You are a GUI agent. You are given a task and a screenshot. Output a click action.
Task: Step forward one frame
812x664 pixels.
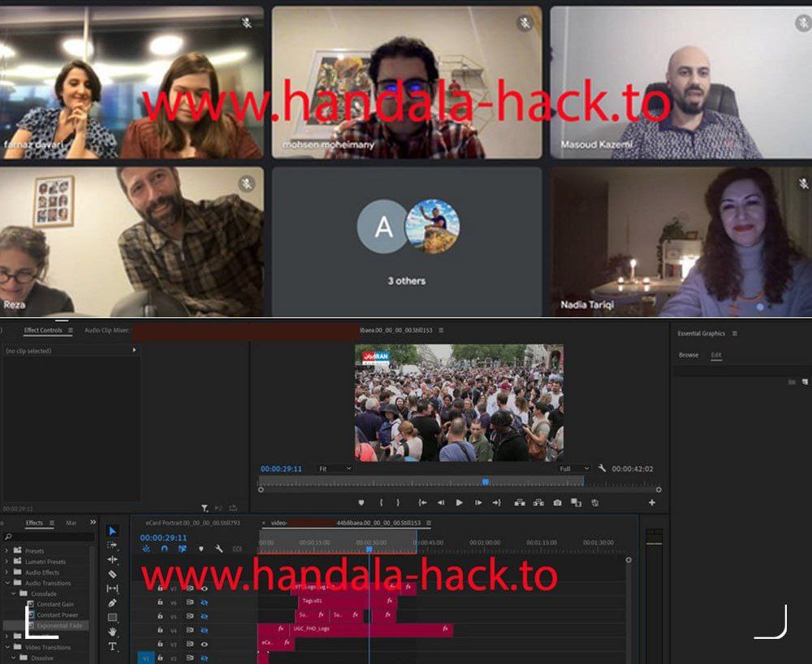click(x=478, y=502)
